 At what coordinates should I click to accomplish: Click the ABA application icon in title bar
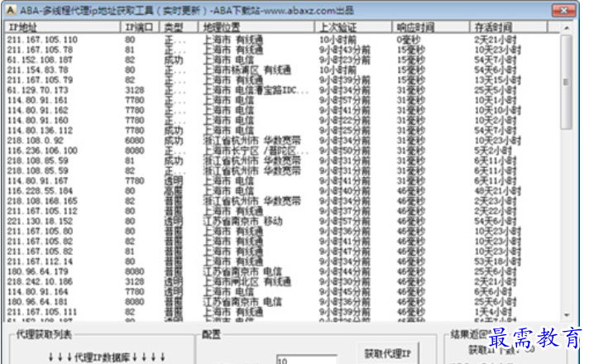click(10, 10)
